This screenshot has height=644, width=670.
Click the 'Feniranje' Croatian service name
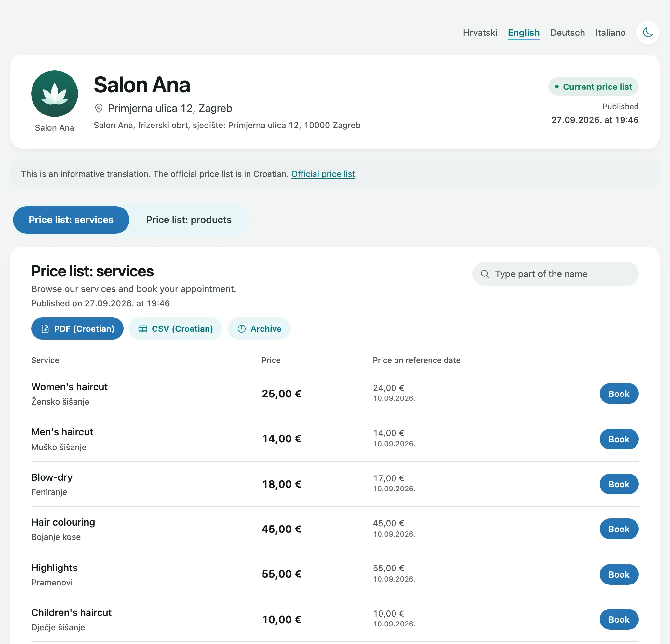49,492
